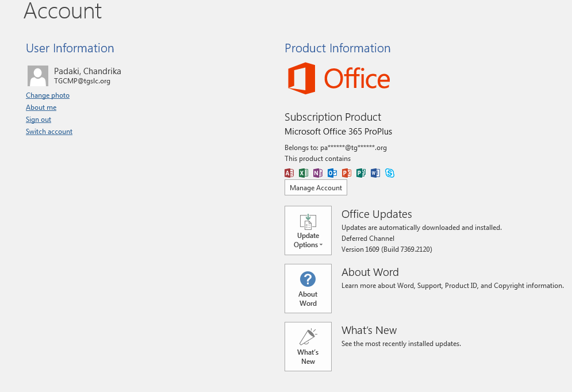The height and width of the screenshot is (392, 572).
Task: Click the Office Updates heading
Action: click(x=377, y=214)
